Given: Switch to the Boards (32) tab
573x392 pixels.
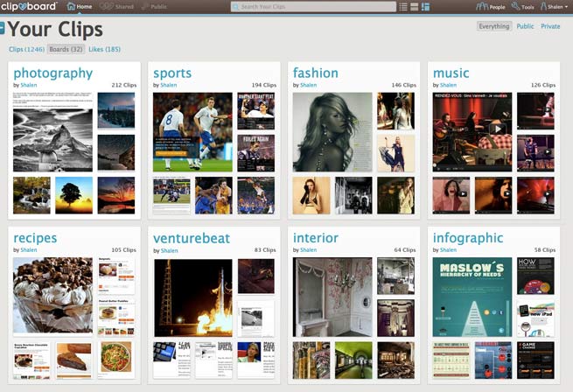Looking at the screenshot, I should 66,49.
